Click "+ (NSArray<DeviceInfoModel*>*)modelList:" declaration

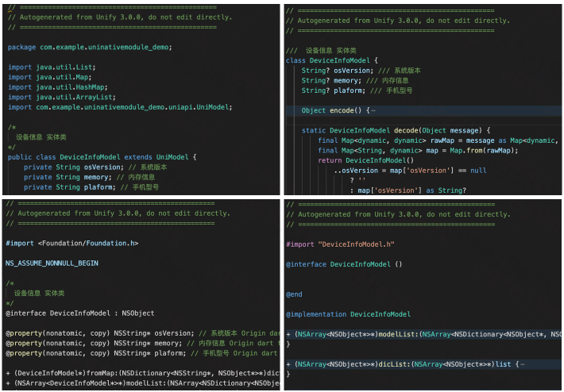pyautogui.click(x=142, y=383)
